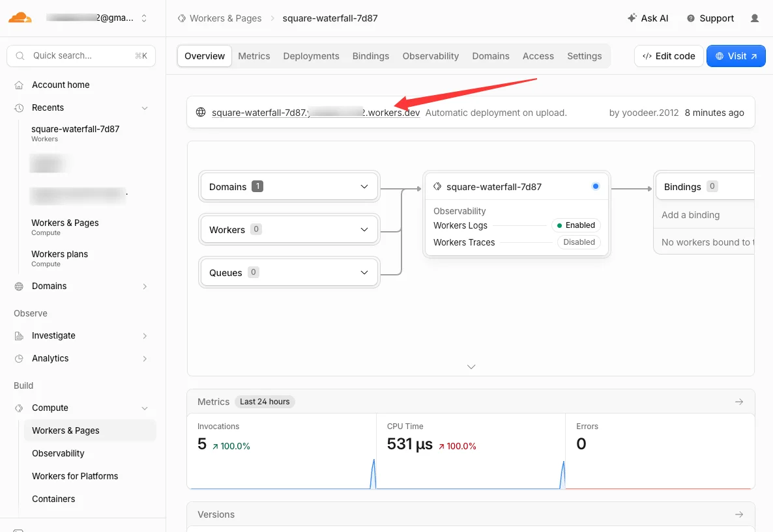Open the Support help icon
The width and height of the screenshot is (773, 532).
[x=691, y=18]
